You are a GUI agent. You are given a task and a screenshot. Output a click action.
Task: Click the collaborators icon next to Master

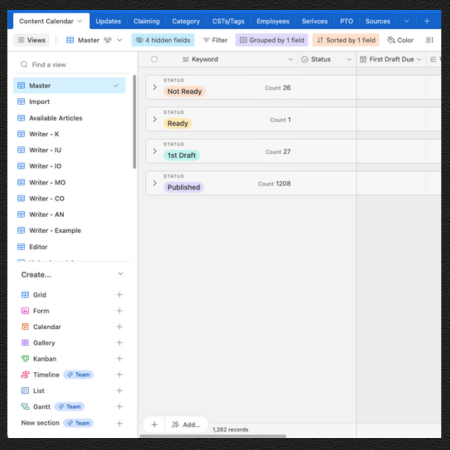point(107,40)
